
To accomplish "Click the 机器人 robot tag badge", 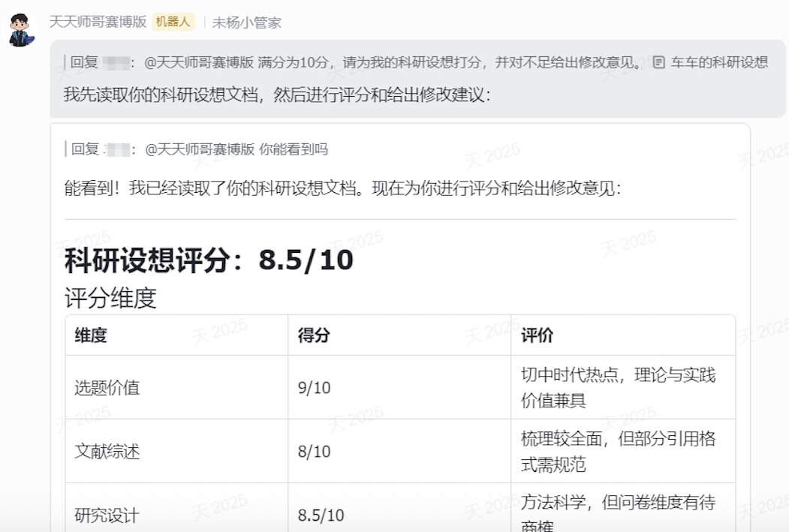I will coord(173,23).
